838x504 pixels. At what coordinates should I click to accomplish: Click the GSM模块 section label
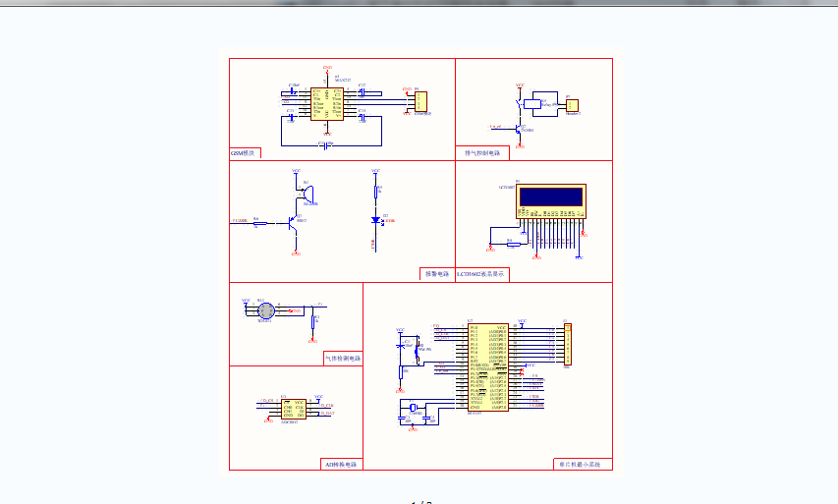point(244,153)
